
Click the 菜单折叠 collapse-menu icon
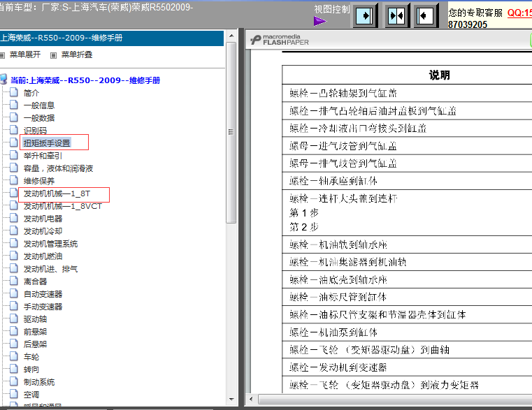coord(53,55)
